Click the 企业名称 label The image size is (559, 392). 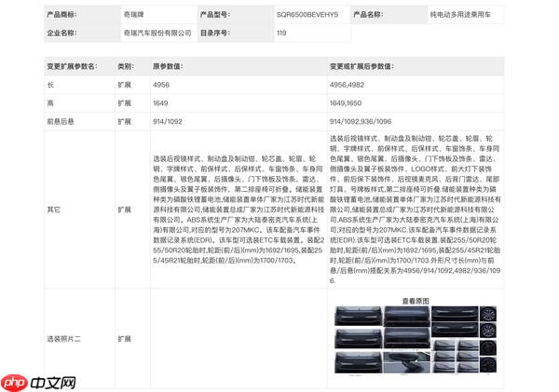tap(62, 34)
